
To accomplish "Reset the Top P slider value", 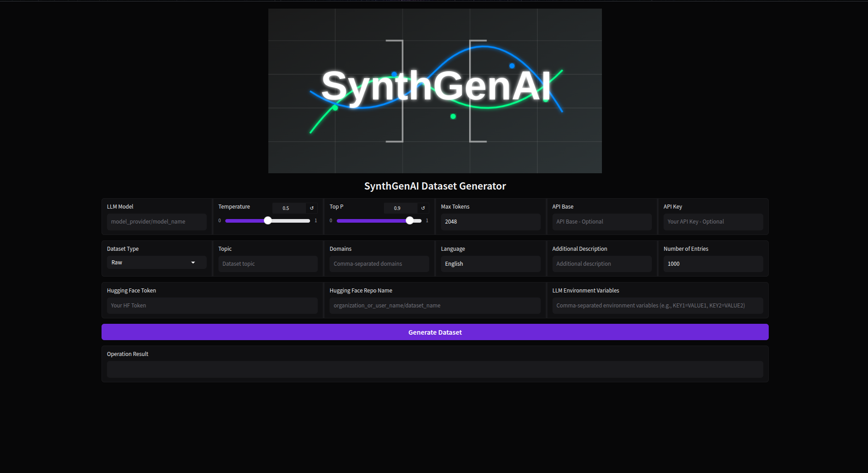I will click(x=423, y=208).
